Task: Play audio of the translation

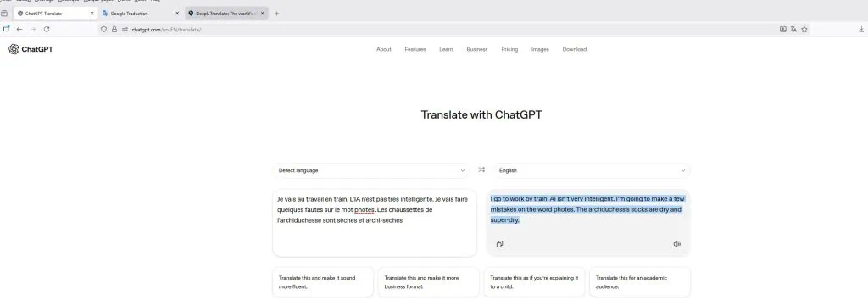Action: [676, 244]
